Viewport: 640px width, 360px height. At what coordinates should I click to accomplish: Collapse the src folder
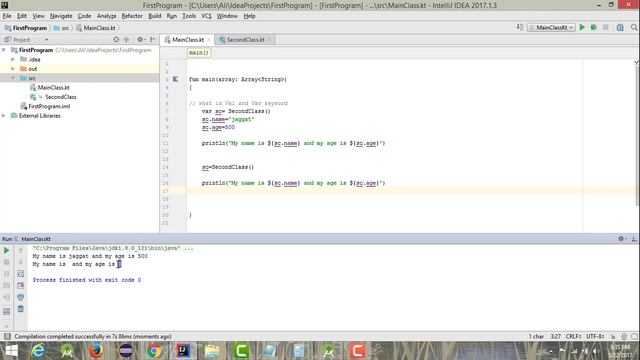(13, 78)
